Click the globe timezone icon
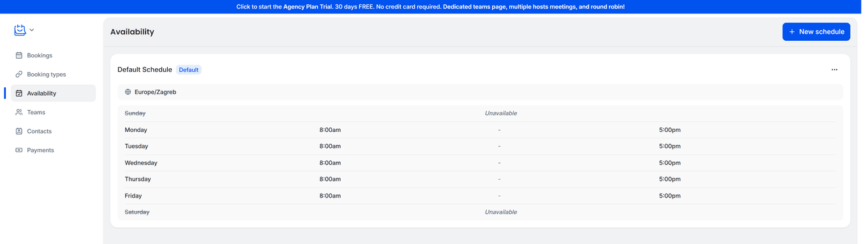Screen dimensions: 868x244 coord(128,92)
